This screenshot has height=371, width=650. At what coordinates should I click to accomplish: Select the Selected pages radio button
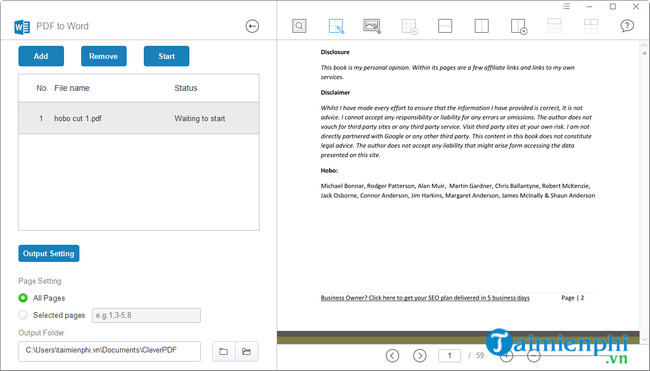click(x=23, y=315)
